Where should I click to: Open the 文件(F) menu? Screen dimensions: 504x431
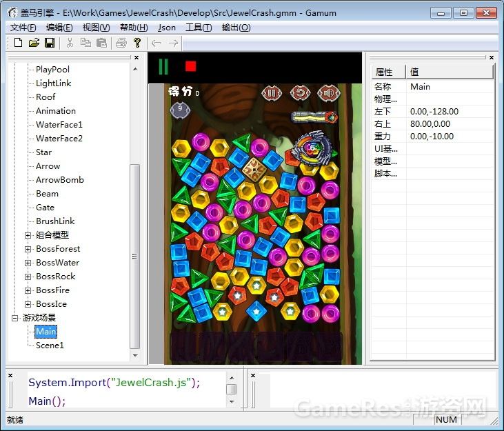23,28
